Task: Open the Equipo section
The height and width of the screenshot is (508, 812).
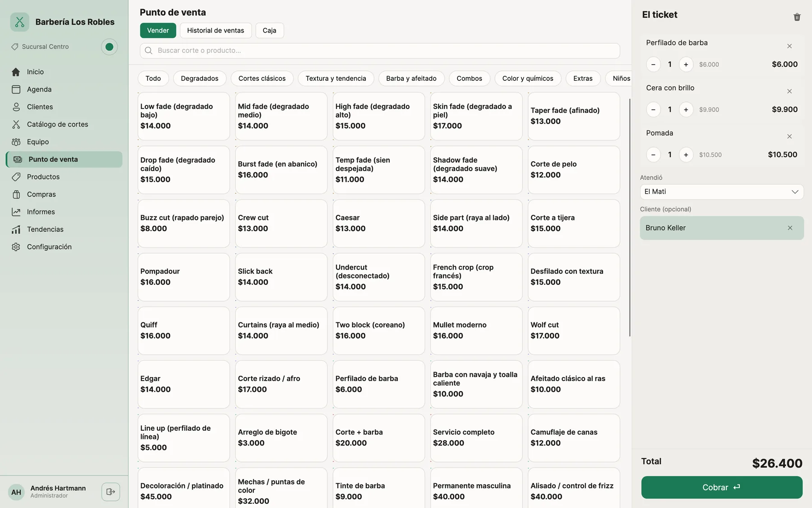Action: 64,142
